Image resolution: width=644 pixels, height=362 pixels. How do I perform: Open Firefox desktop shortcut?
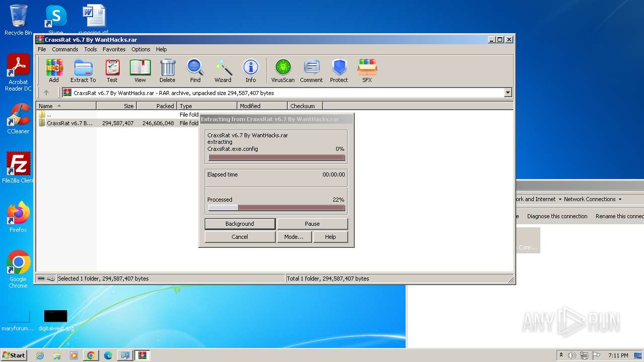point(18,217)
